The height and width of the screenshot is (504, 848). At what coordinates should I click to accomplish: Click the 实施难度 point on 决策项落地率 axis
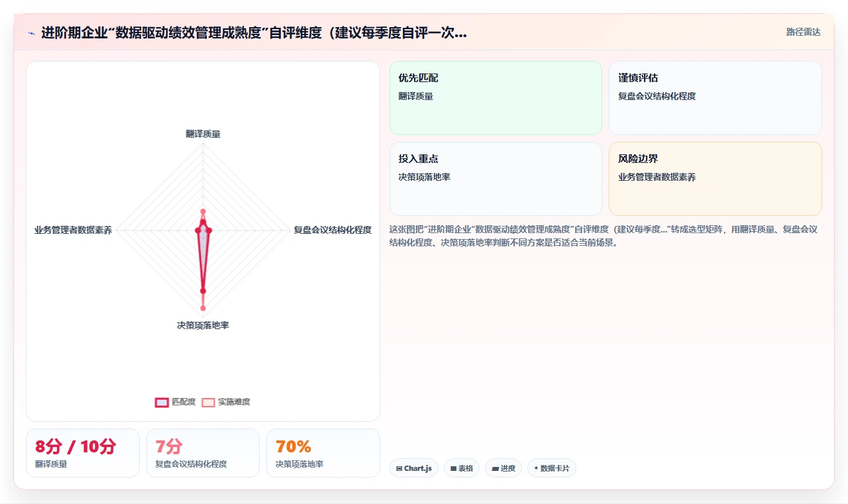point(203,308)
